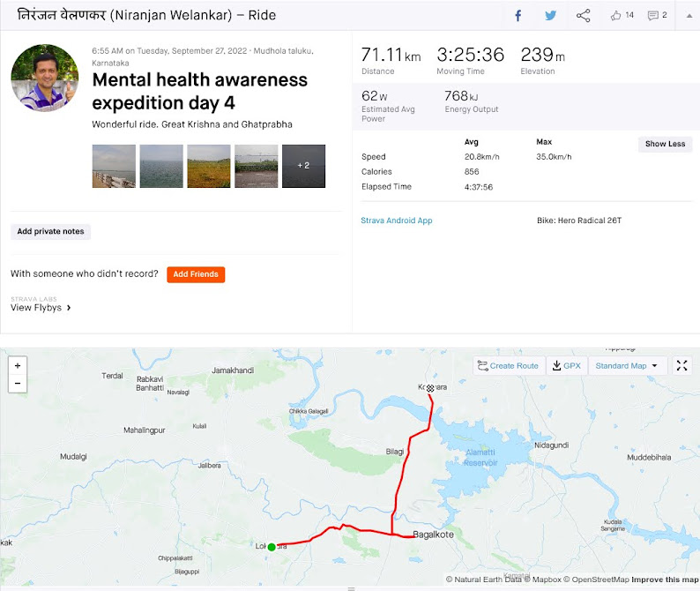Open View Flybys link
This screenshot has height=591, width=700.
41,308
